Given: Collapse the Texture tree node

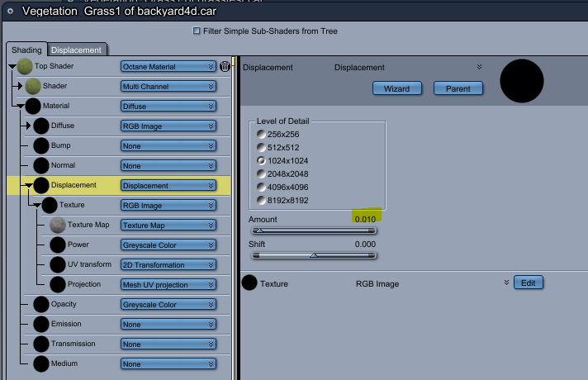Looking at the screenshot, I should tap(37, 205).
